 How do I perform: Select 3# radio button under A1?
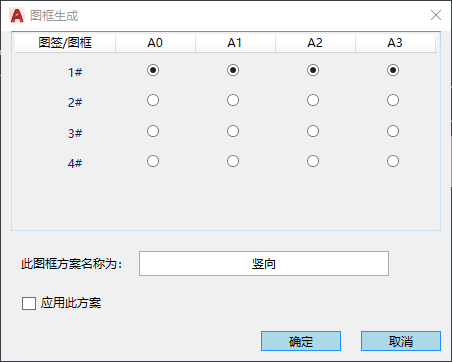[233, 131]
